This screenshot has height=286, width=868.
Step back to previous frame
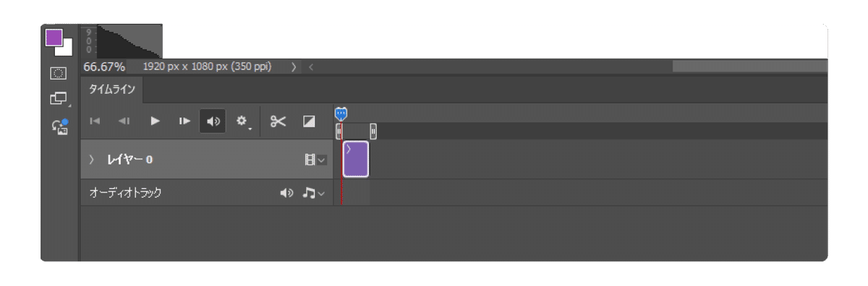click(x=124, y=122)
